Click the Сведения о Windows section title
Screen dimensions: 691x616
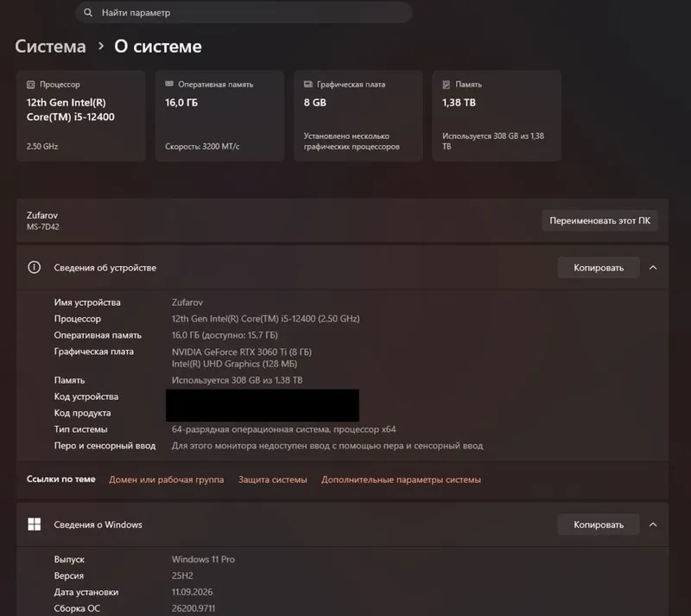(x=98, y=524)
